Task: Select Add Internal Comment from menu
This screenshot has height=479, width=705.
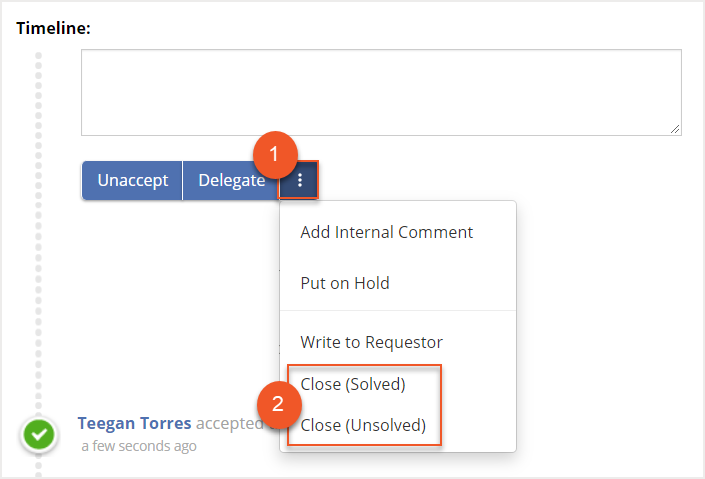Action: click(x=386, y=232)
